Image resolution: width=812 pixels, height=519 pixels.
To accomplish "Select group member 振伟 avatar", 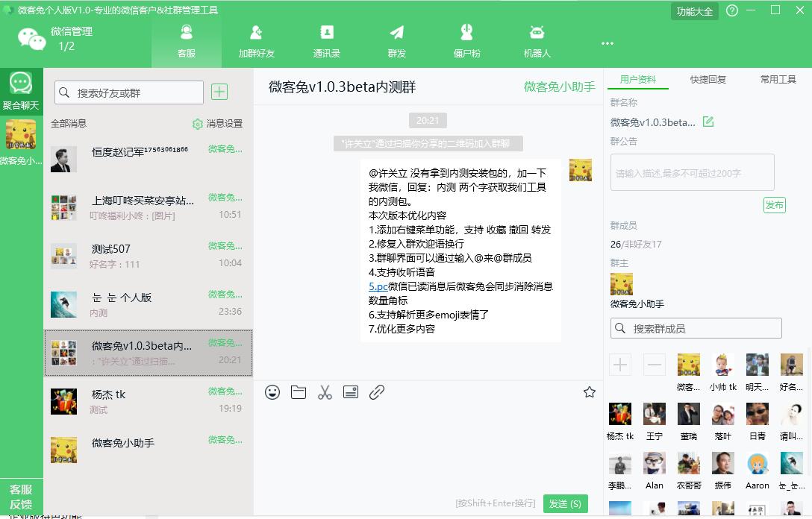I will [723, 463].
